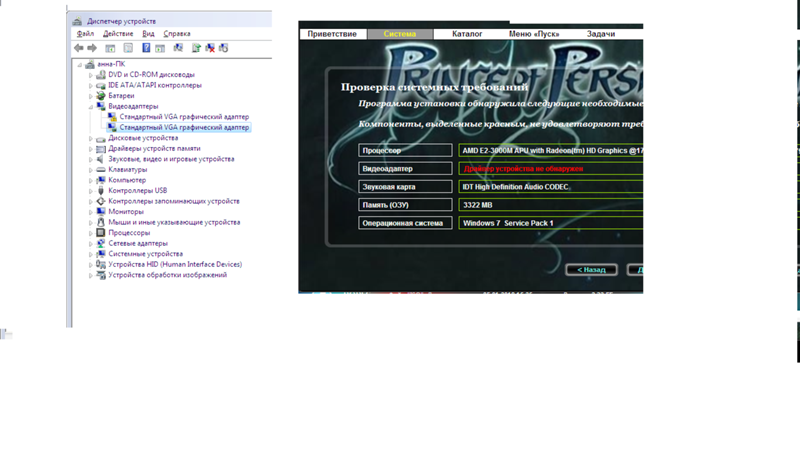
Task: Click the Проверка системных требований heading
Action: (435, 87)
